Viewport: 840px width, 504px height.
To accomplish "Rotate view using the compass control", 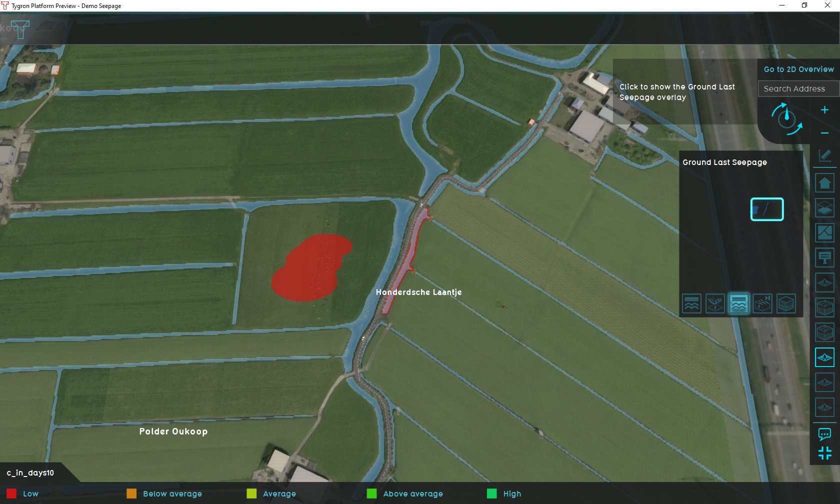I will 786,118.
